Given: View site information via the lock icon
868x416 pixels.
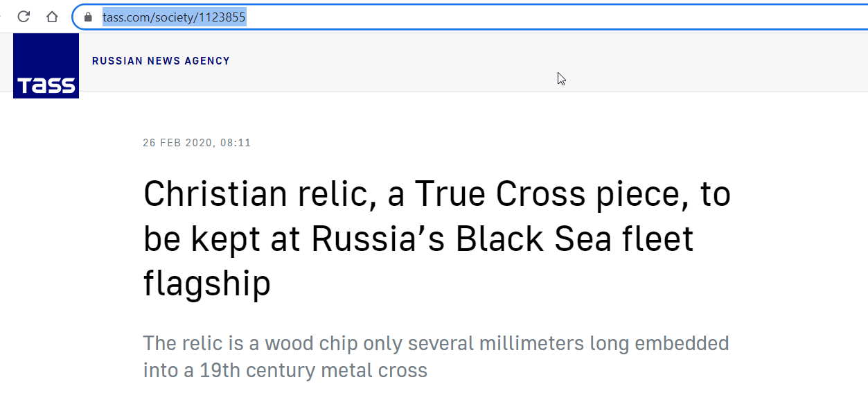Looking at the screenshot, I should pos(88,17).
